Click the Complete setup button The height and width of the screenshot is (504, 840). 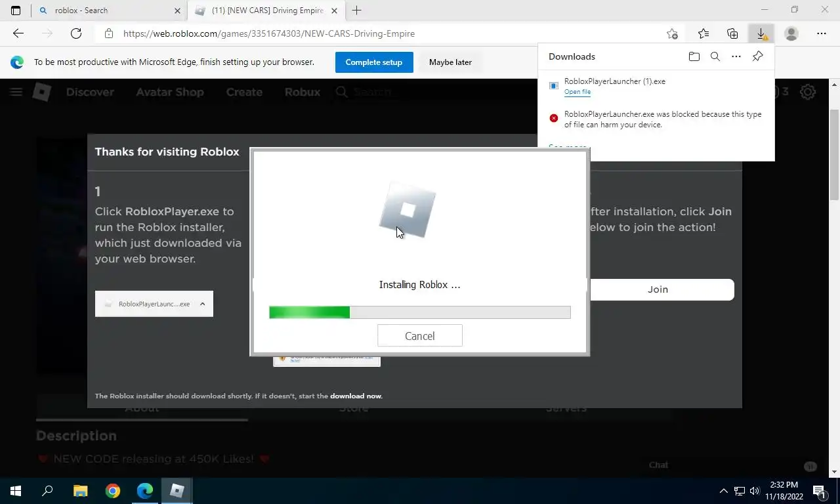[374, 62]
